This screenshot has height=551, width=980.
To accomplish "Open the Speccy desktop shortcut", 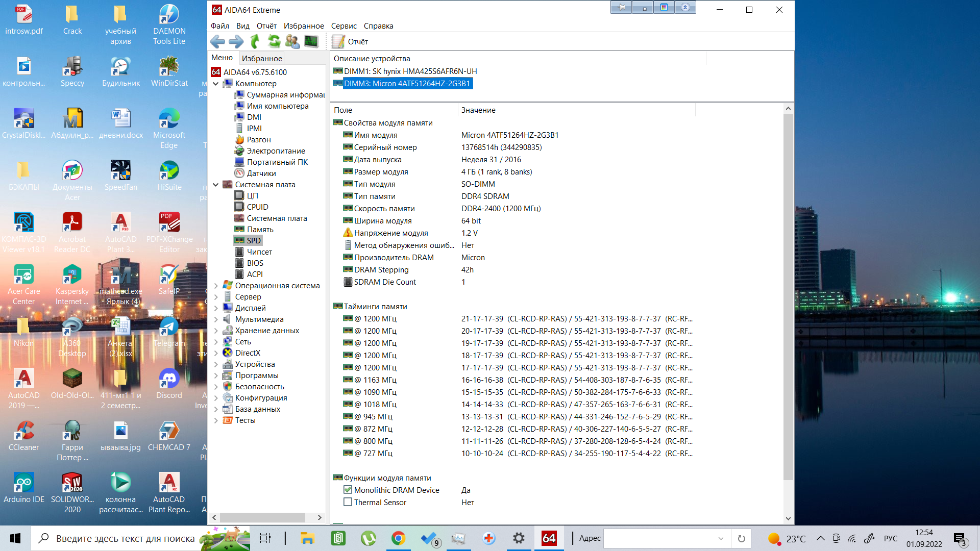I will (72, 71).
